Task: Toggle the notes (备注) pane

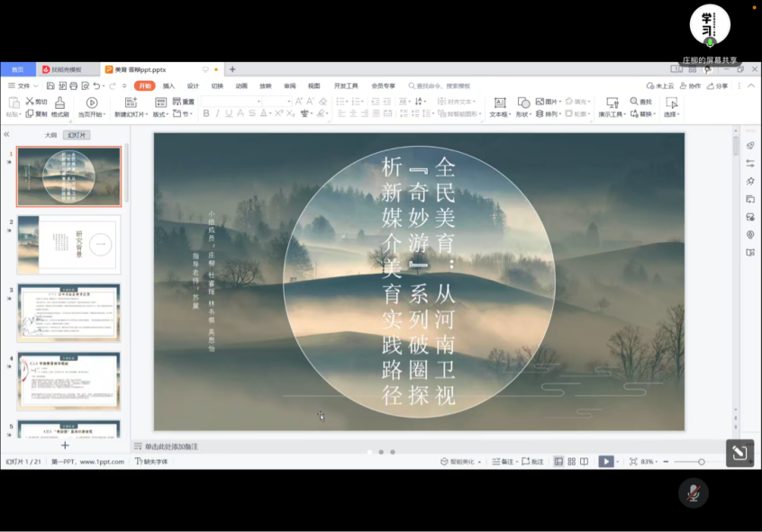Action: coord(503,462)
